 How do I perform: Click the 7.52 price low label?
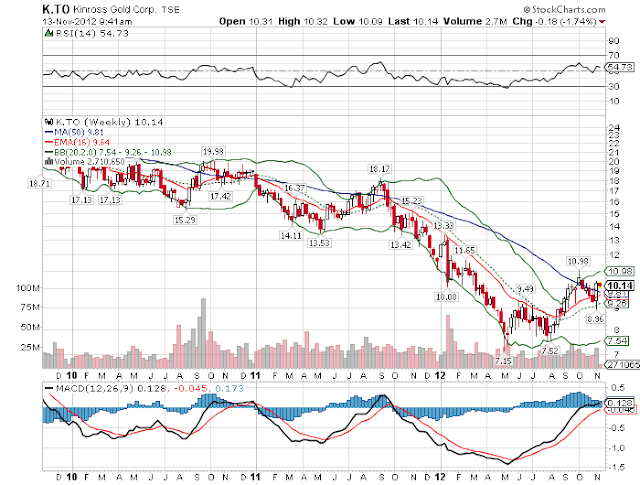click(550, 351)
